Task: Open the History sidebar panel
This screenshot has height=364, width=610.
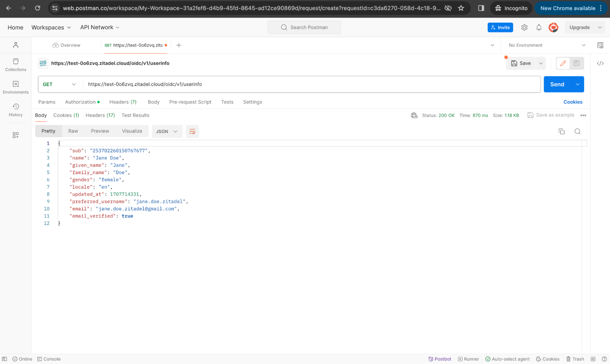Action: 16,110
